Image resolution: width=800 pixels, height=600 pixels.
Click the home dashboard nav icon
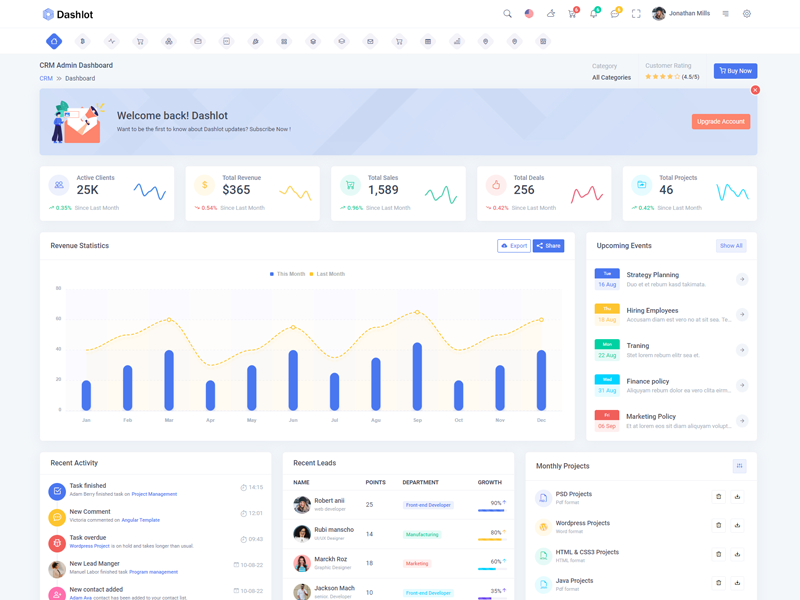click(54, 41)
